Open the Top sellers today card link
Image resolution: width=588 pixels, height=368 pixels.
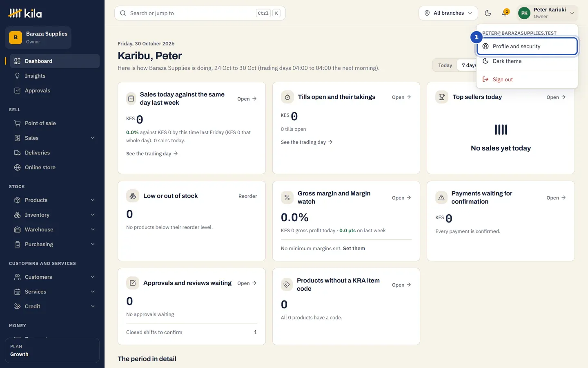tap(556, 97)
